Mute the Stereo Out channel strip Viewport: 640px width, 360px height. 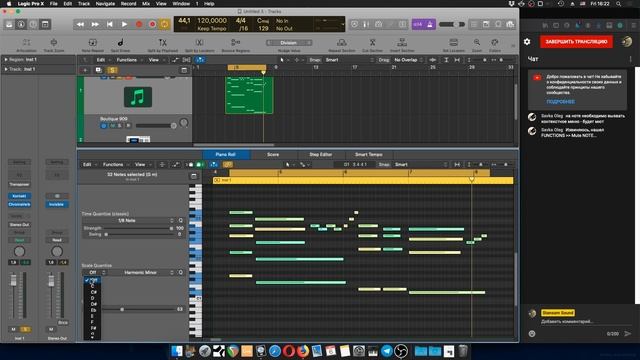(51, 329)
